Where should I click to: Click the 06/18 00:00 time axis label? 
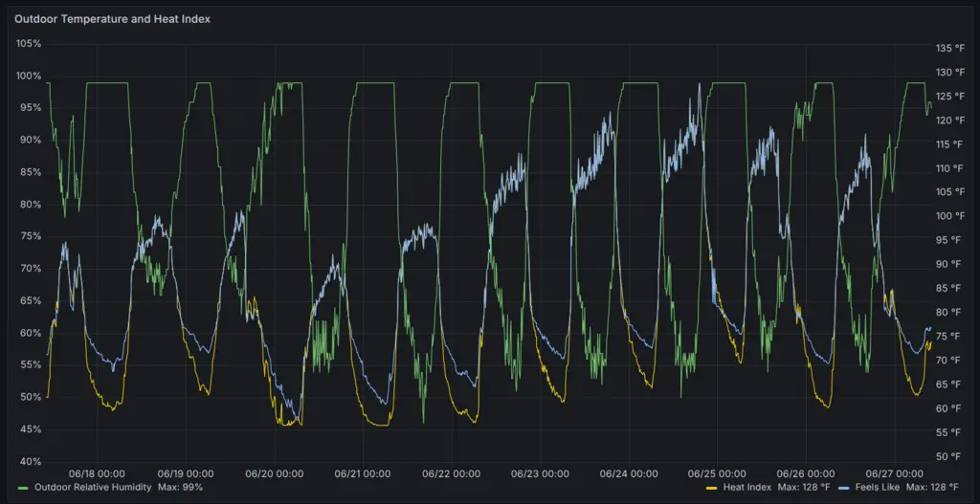click(97, 473)
